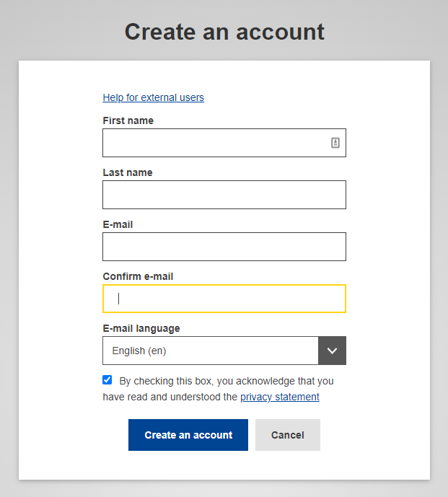Expand the E-mail language dropdown arrow

332,351
